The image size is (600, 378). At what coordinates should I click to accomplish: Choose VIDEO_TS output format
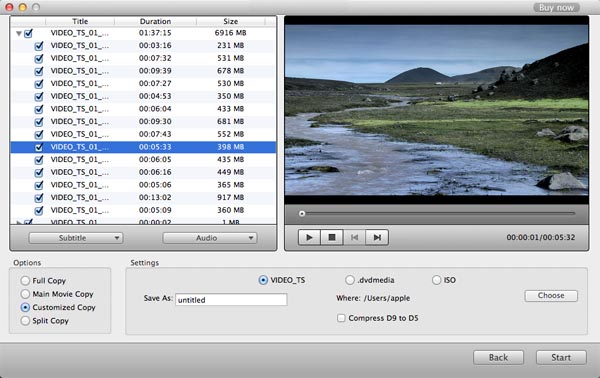(263, 280)
